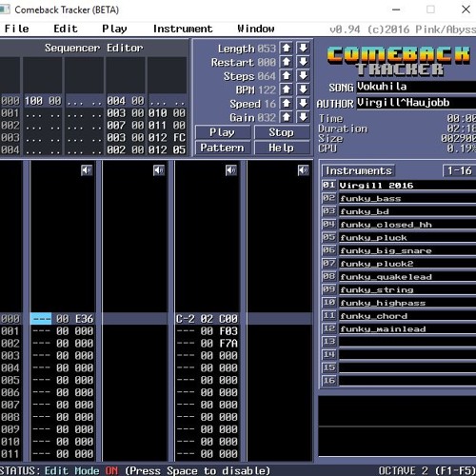Lower BPM with the down arrow
This screenshot has height=476, width=476.
coord(303,89)
